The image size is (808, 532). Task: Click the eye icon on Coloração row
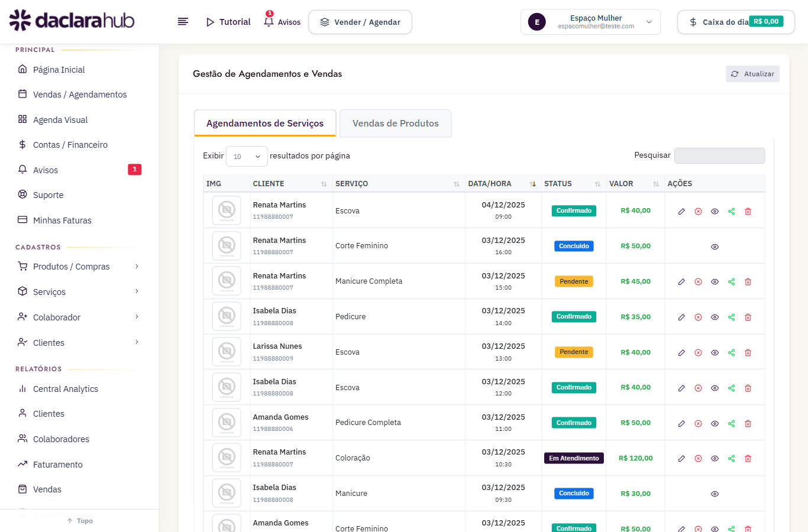715,459
